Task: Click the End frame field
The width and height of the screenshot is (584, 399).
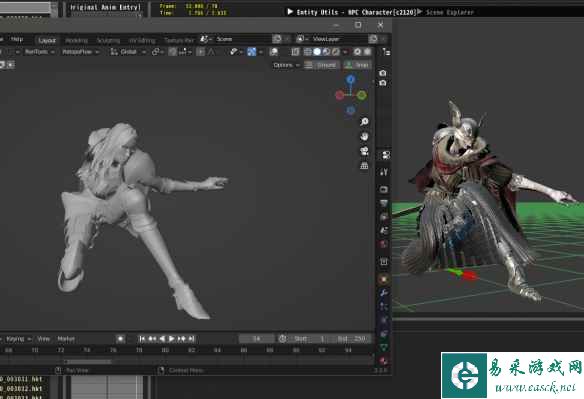Action: [x=352, y=339]
